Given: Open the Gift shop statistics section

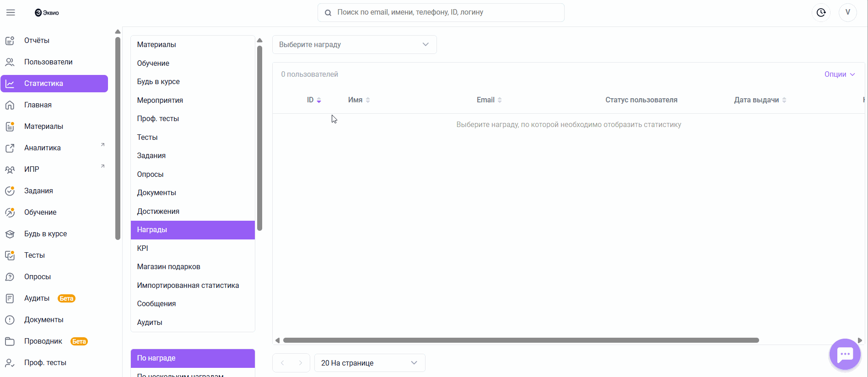Looking at the screenshot, I should [169, 267].
